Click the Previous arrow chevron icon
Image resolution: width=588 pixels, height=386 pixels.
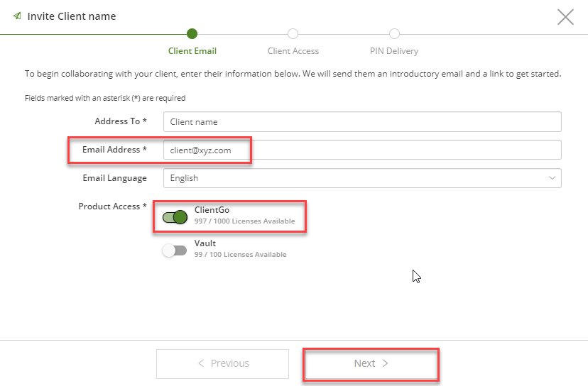tap(201, 363)
